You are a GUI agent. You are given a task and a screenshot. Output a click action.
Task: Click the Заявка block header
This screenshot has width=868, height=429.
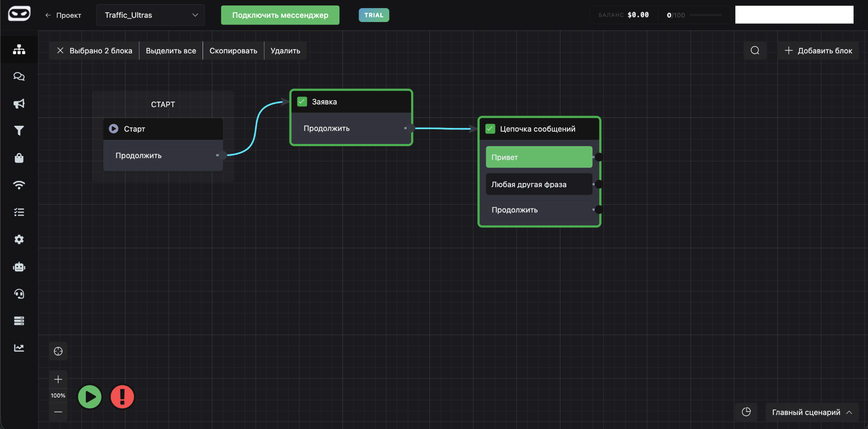pyautogui.click(x=351, y=102)
